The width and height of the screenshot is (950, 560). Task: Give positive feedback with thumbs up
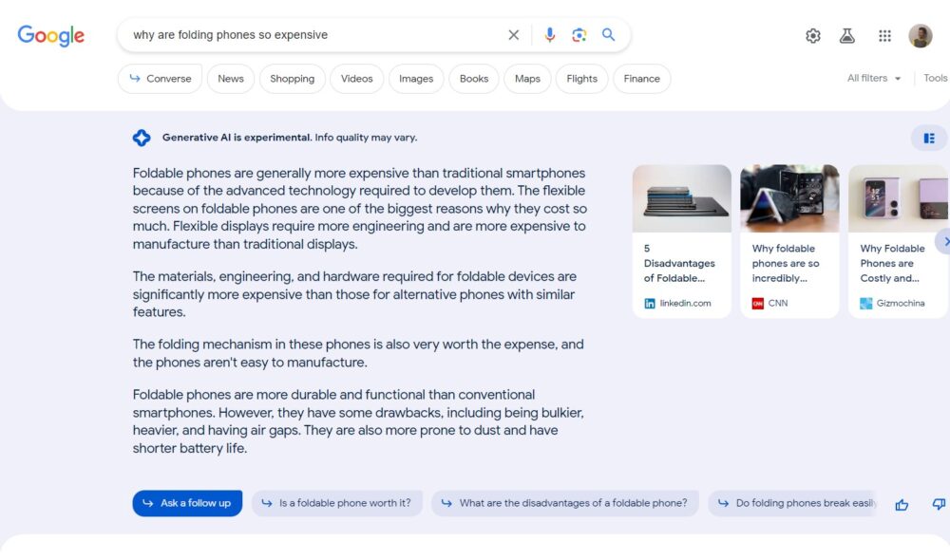tap(902, 504)
